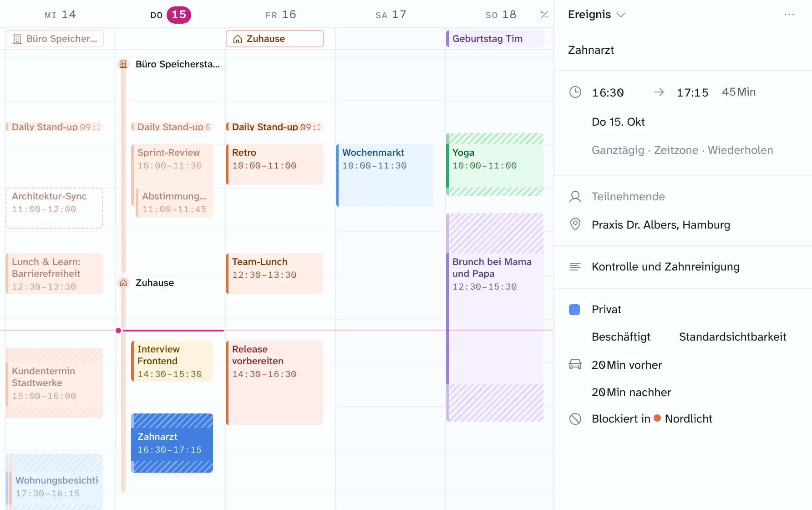Click the description lines icon
The image size is (812, 510).
coord(575,267)
